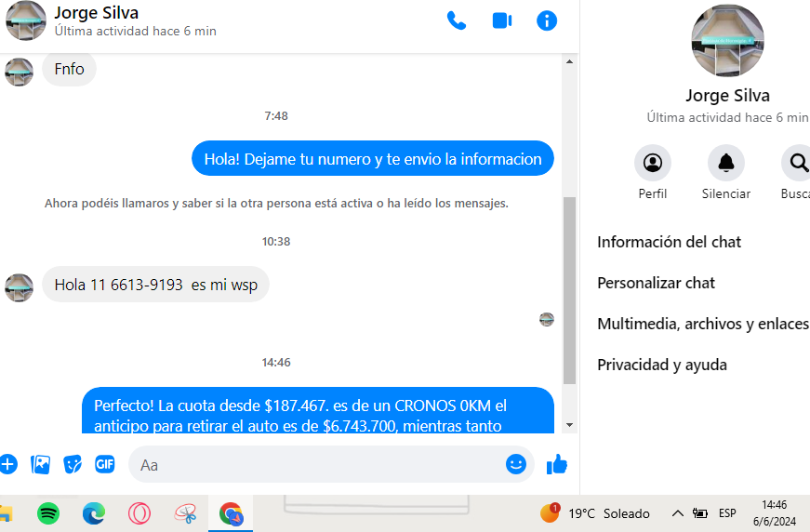Click "Última actividad hace 6 min" in header
The height and width of the screenshot is (532, 810).
point(136,31)
